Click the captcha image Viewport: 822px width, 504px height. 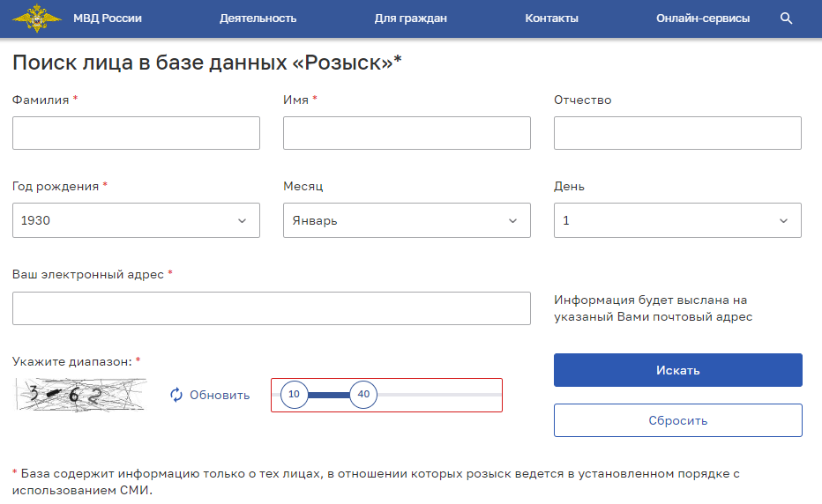point(80,395)
